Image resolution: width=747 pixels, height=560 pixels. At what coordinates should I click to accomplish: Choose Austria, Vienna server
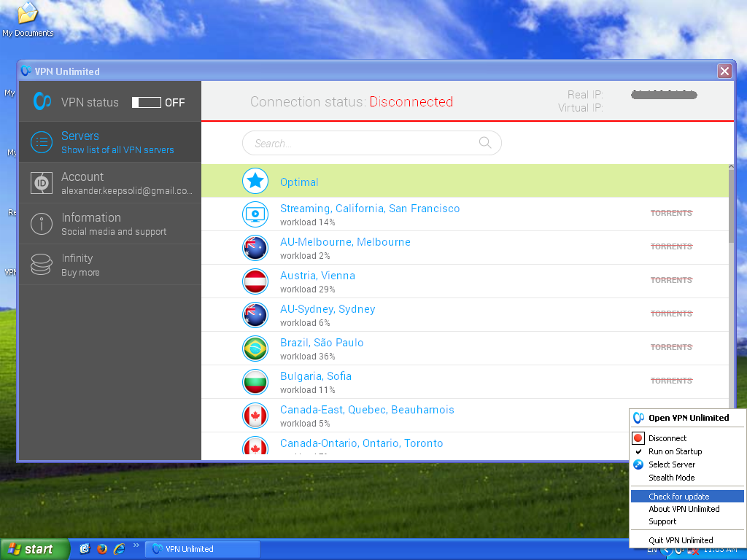465,281
